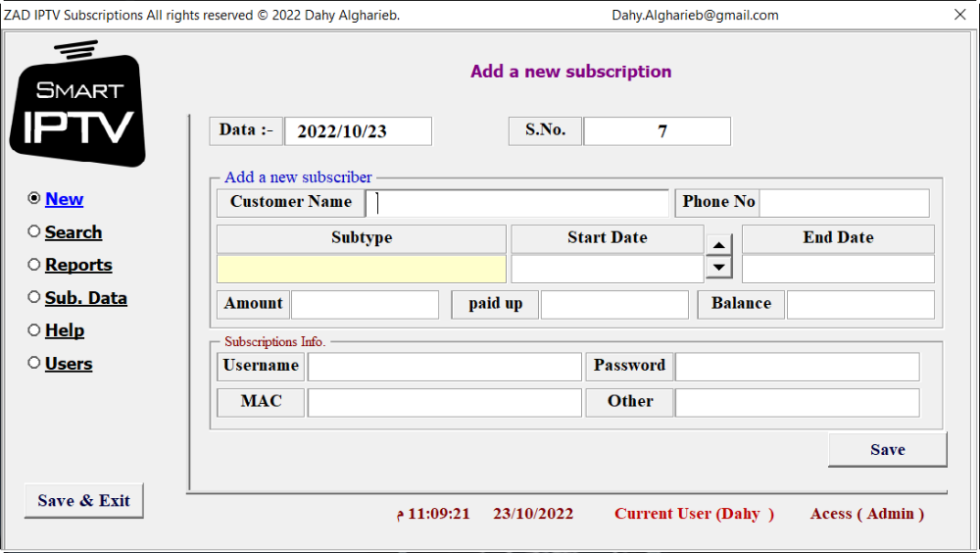This screenshot has width=980, height=553.
Task: Click the Username input field
Action: coord(444,367)
